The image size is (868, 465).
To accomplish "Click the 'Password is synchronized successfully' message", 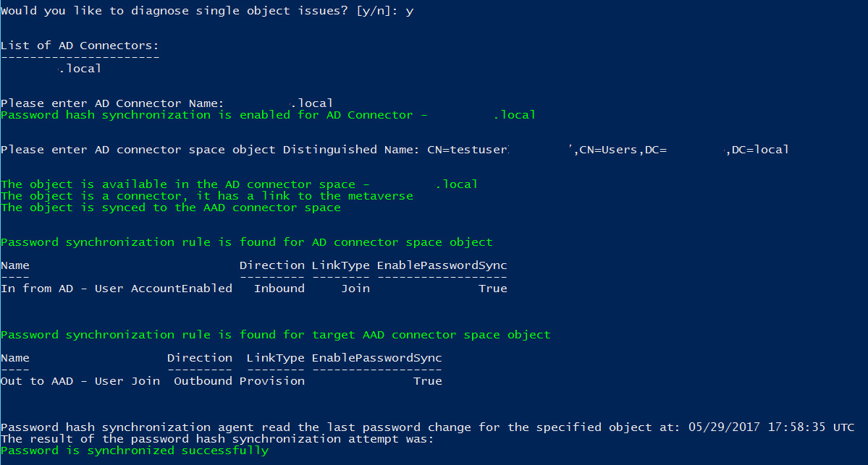I will point(135,451).
